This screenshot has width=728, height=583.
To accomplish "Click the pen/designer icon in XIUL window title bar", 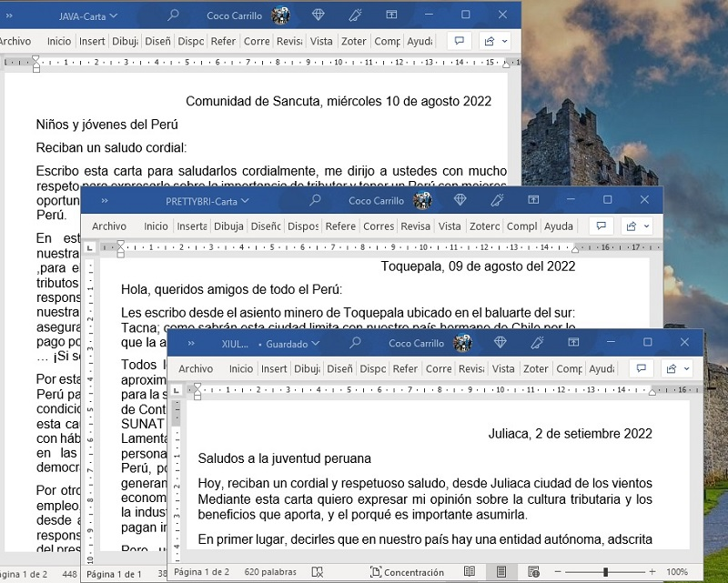I will coord(537,343).
